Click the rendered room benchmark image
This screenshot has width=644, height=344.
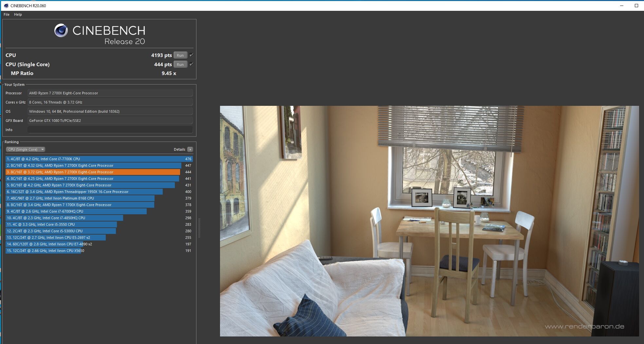point(429,221)
